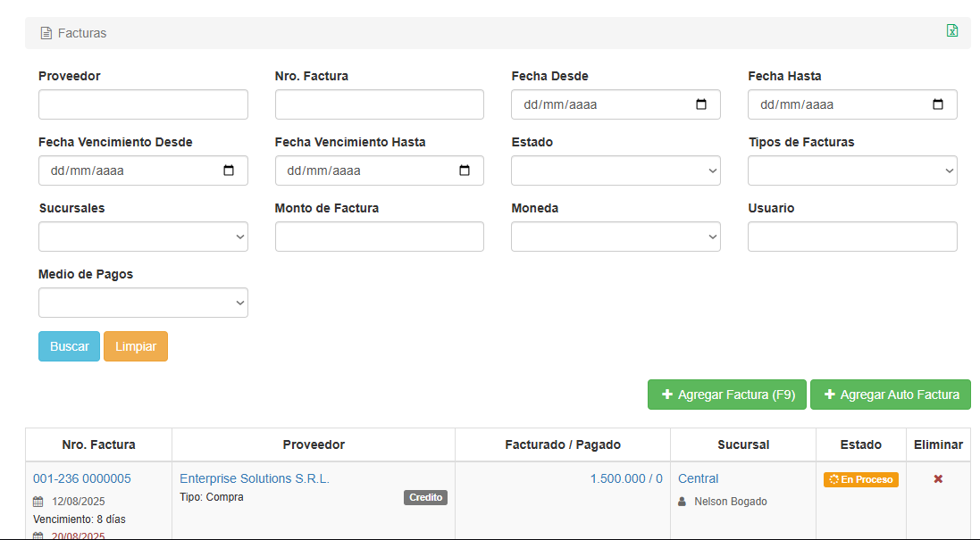Viewport: 980px width, 540px height.
Task: Click the Credito badge on invoice row
Action: point(425,497)
